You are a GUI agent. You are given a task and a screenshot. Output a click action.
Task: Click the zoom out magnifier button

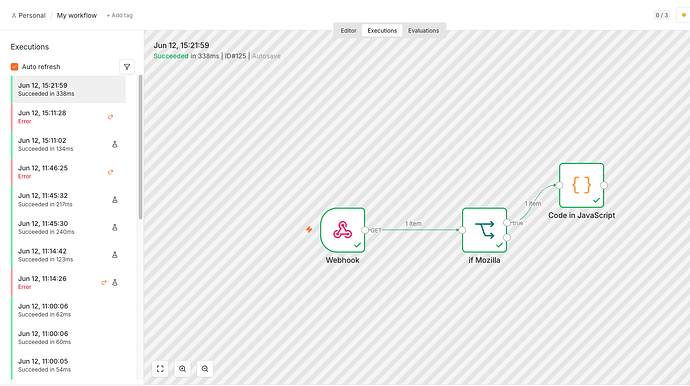tap(205, 369)
